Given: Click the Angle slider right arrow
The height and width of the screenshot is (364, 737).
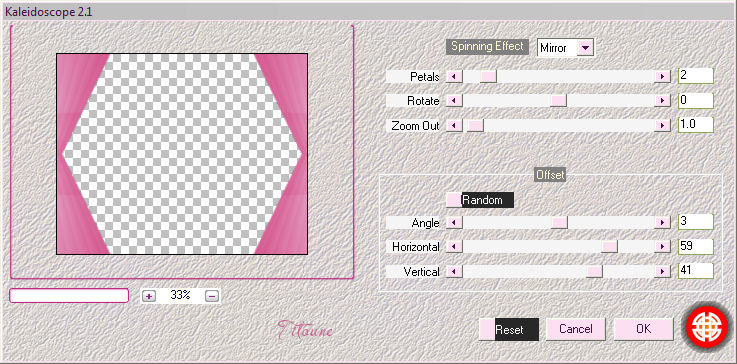Looking at the screenshot, I should click(662, 222).
